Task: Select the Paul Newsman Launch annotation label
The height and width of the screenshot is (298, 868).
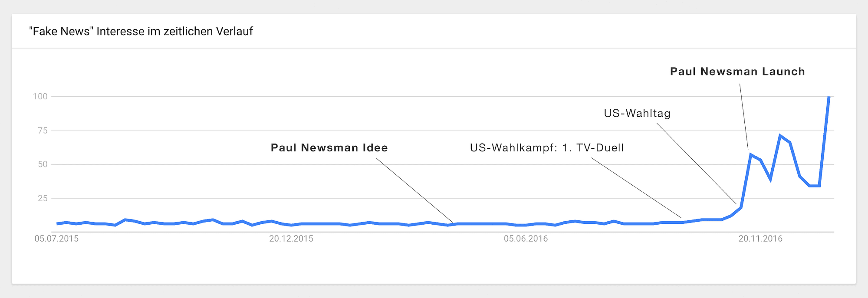Action: 737,72
